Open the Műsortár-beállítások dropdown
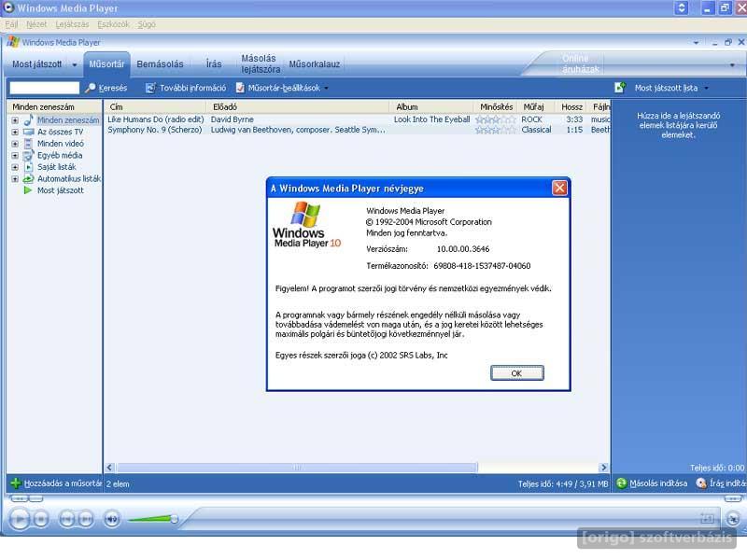747x560 pixels. (x=282, y=88)
